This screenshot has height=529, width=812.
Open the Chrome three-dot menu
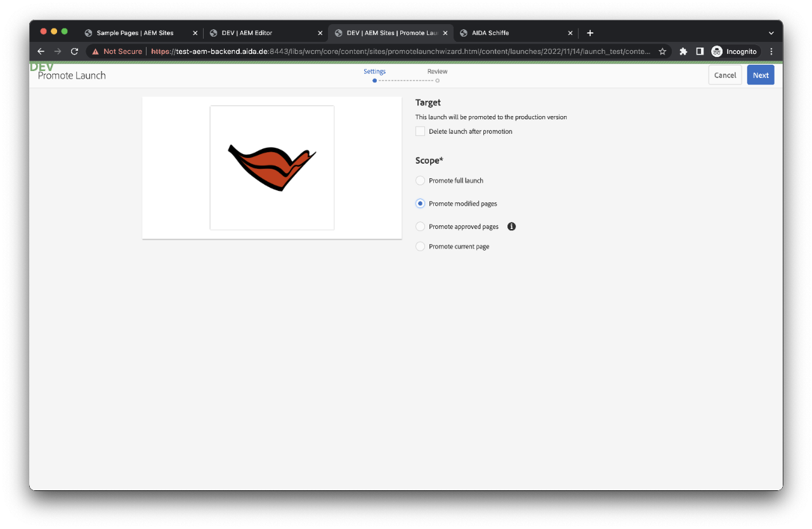[x=771, y=51]
